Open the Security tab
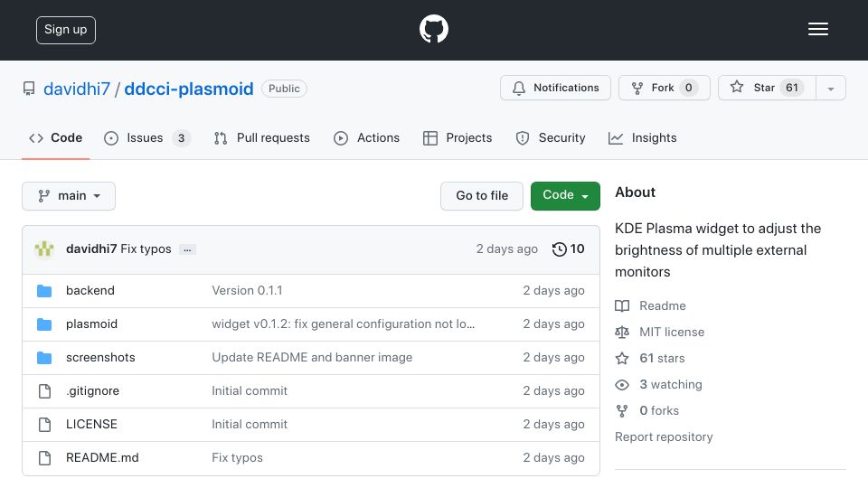The image size is (868, 488). pyautogui.click(x=551, y=137)
